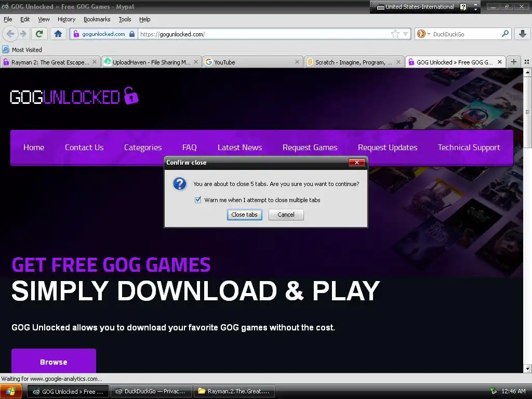
Task: Switch to DuckDuckGo Privacy taskbar window
Action: 151,391
